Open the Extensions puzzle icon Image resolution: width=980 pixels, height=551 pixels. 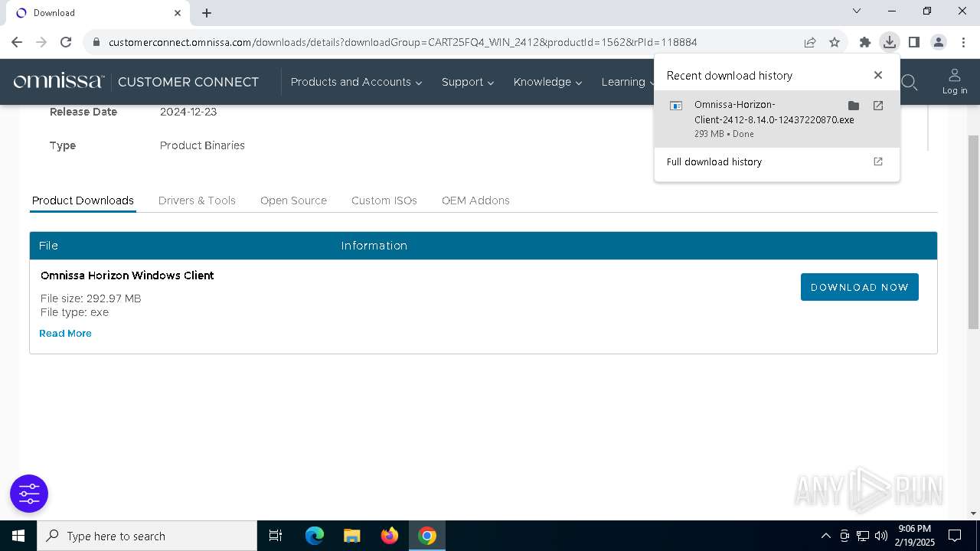point(865,42)
